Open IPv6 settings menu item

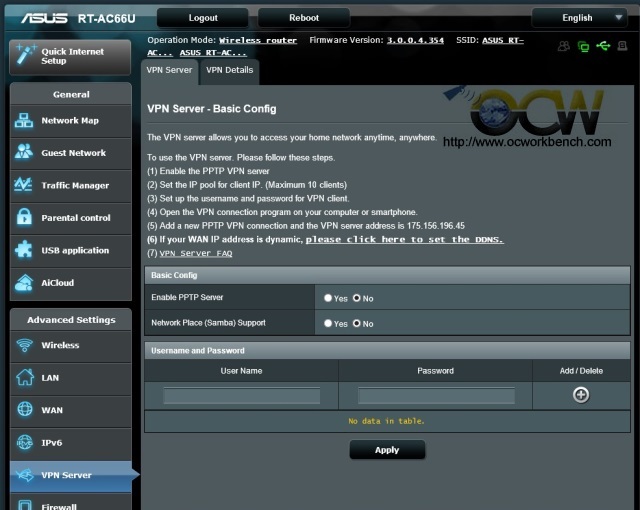coord(71,443)
